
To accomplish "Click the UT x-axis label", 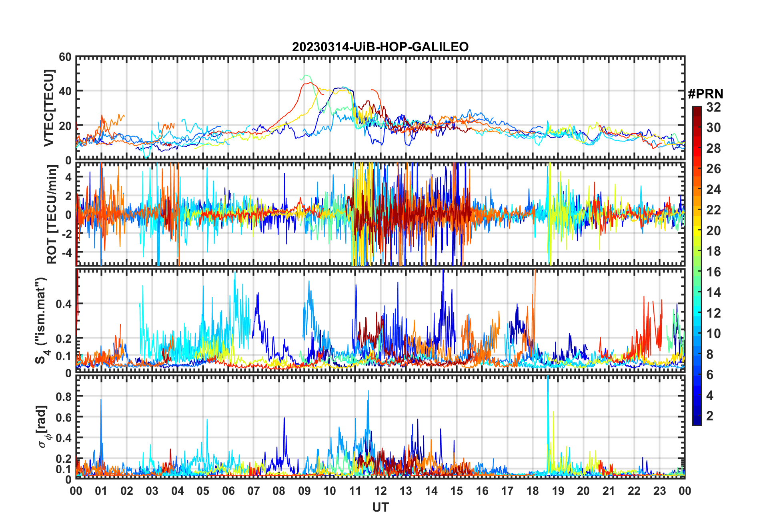I will 380,507.
